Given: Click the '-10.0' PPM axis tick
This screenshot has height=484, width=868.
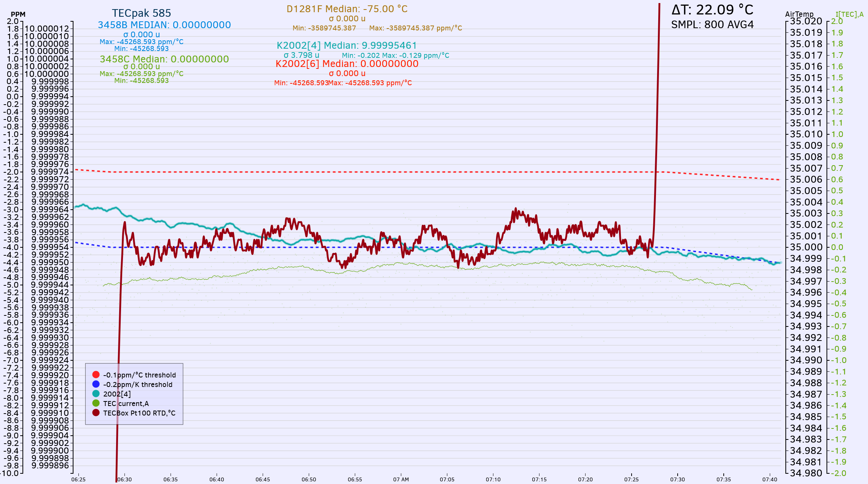Looking at the screenshot, I should (9, 473).
